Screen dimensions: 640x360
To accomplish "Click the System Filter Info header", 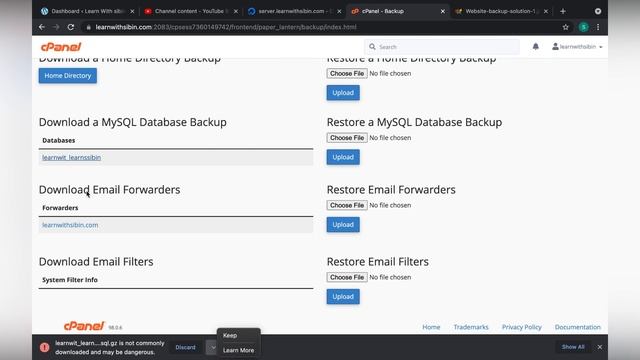I will point(70,280).
